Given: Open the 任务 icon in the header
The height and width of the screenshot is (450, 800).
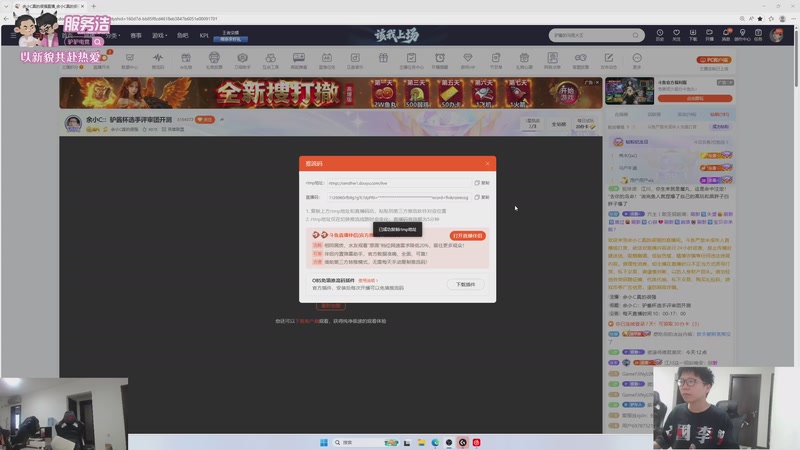Looking at the screenshot, I should (758, 35).
